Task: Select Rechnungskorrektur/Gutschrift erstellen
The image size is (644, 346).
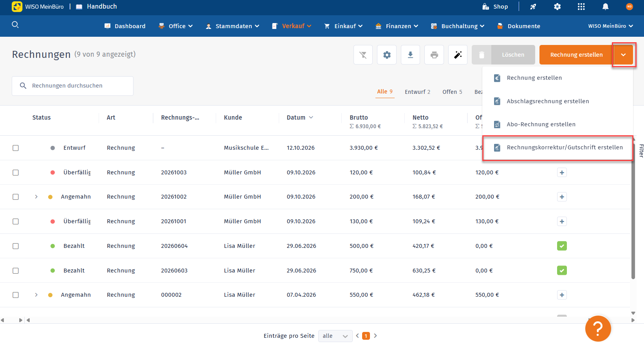Action: coord(558,147)
